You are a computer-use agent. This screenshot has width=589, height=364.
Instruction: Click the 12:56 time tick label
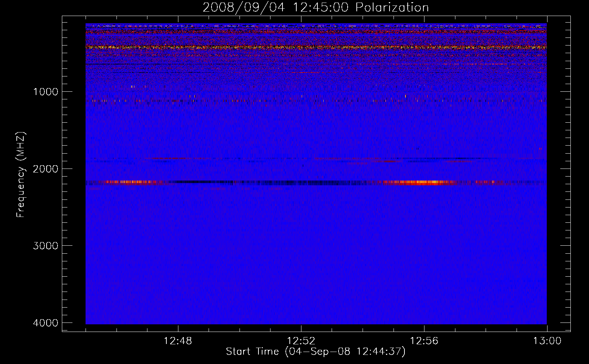424,341
